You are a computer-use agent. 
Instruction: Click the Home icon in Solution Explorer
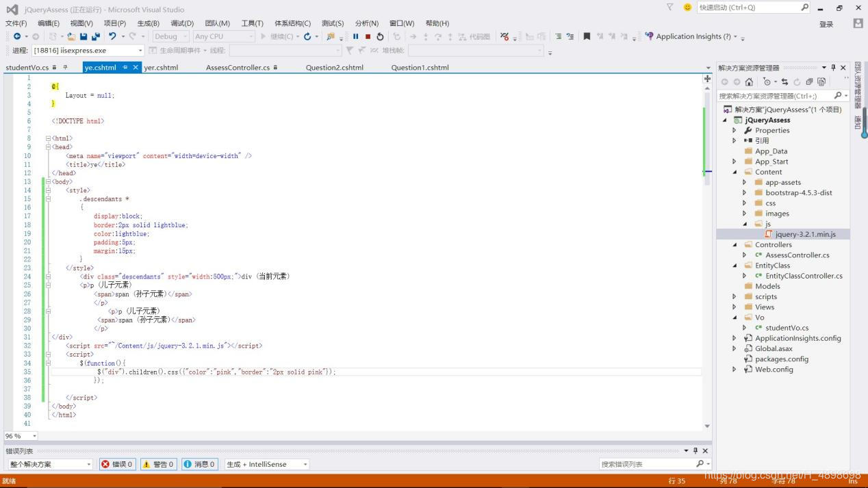click(749, 82)
